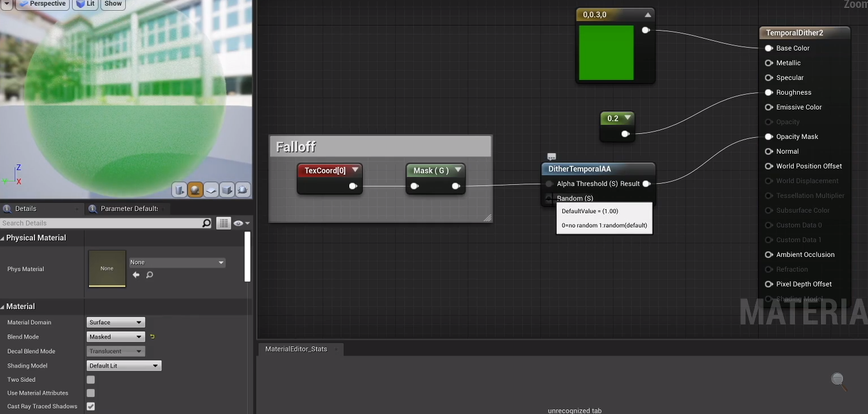The image size is (868, 414).
Task: Collapse the 0,0.3,0 constant node header arrow
Action: point(649,14)
